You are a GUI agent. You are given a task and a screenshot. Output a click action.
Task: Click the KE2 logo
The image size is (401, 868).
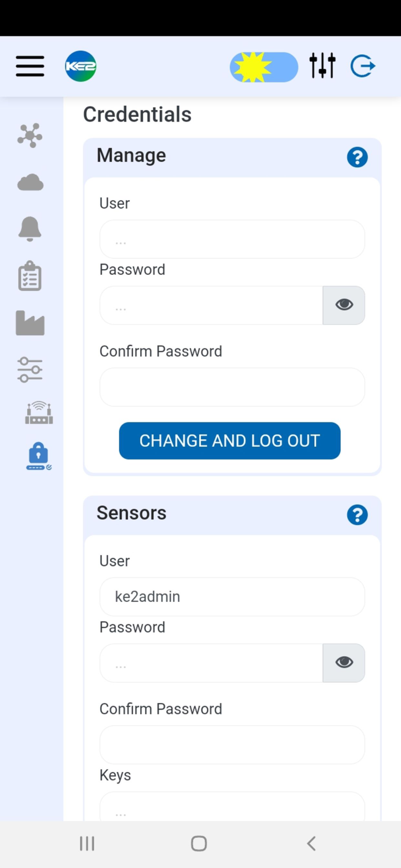click(x=80, y=66)
